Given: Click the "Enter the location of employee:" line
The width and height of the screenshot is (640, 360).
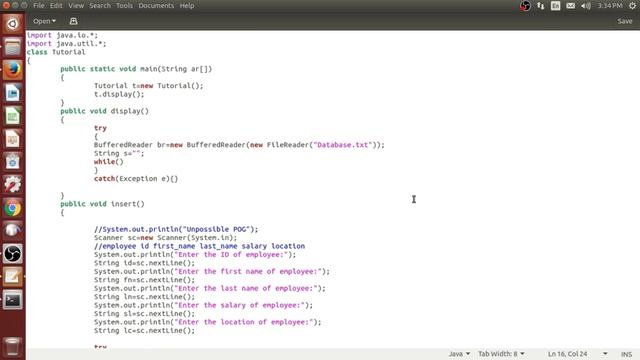Looking at the screenshot, I should click(208, 322).
